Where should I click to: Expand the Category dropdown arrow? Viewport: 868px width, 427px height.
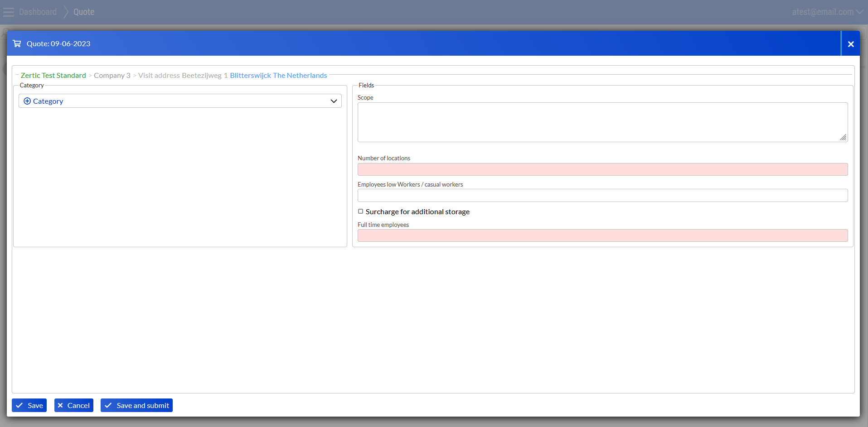334,101
